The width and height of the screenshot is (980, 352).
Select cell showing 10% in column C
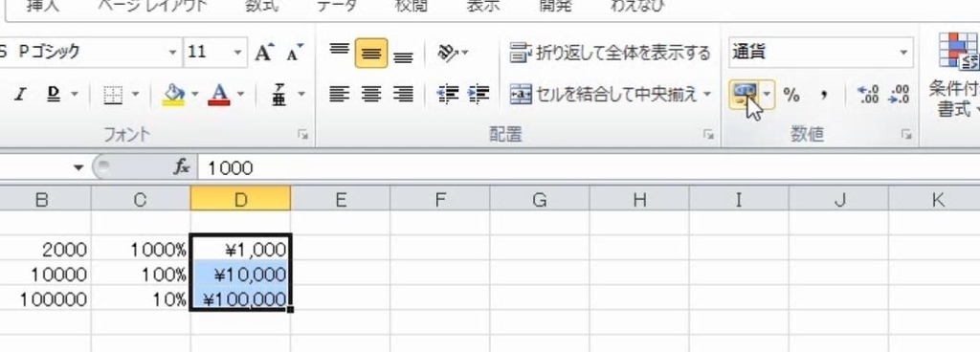[141, 298]
